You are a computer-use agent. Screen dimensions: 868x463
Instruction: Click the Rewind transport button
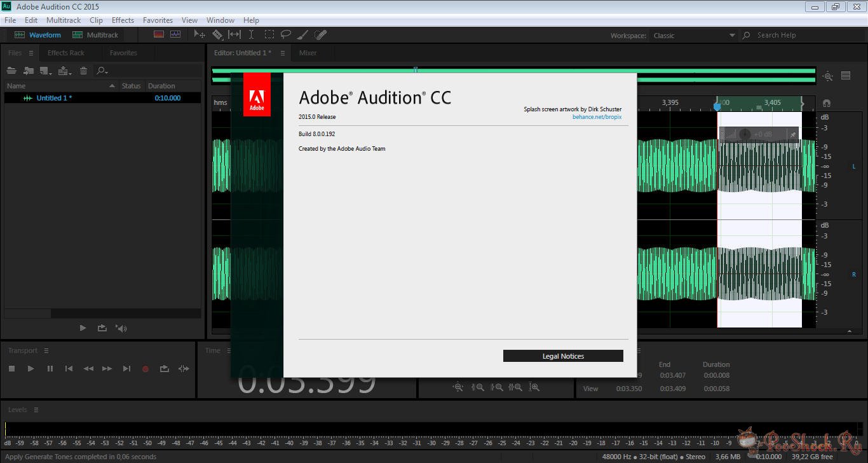coord(89,369)
